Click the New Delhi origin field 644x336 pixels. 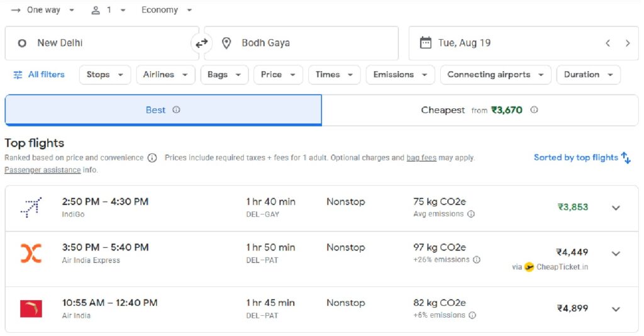coord(102,43)
